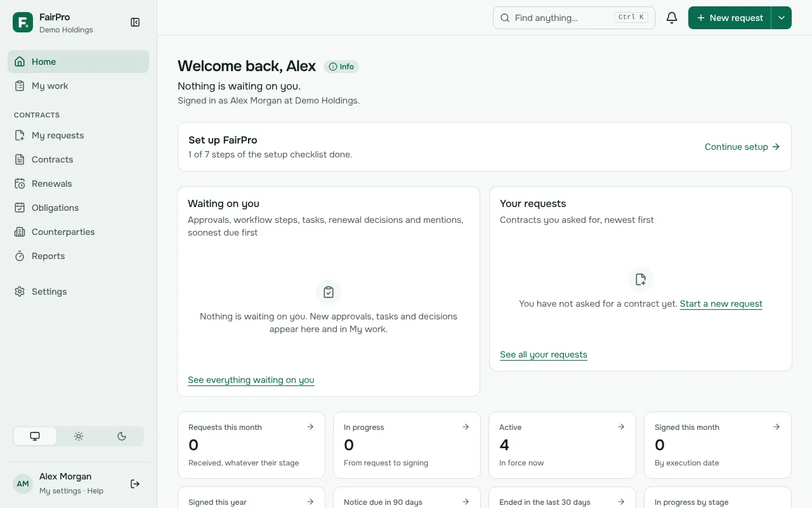Open the notifications bell
The image size is (812, 508).
click(x=672, y=18)
